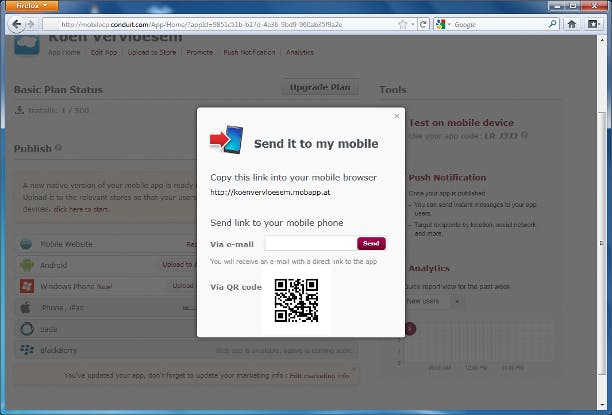Reload the page with the refresh icon
The width and height of the screenshot is (612, 415).
pyautogui.click(x=423, y=24)
